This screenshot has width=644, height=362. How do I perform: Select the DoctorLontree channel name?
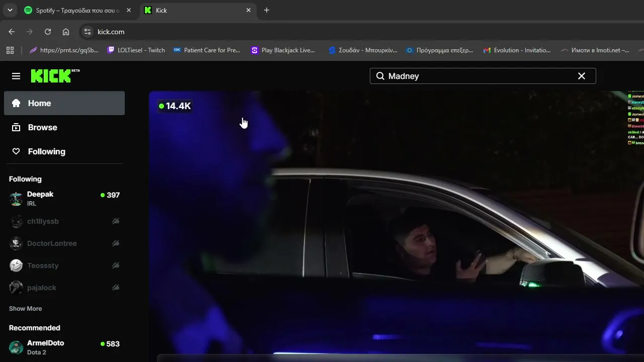(52, 243)
